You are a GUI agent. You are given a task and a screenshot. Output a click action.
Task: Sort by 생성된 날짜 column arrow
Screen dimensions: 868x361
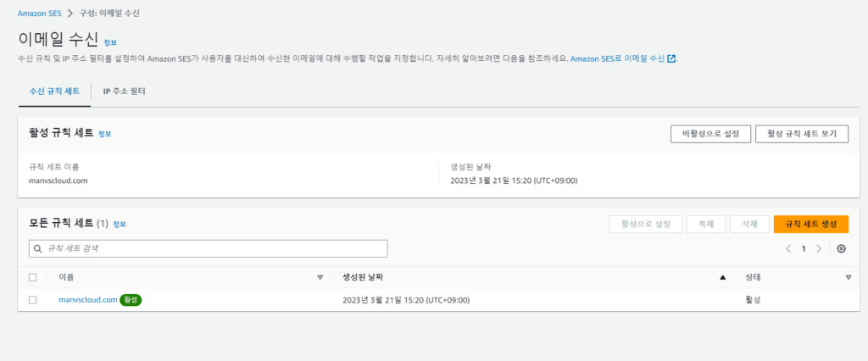pyautogui.click(x=722, y=277)
